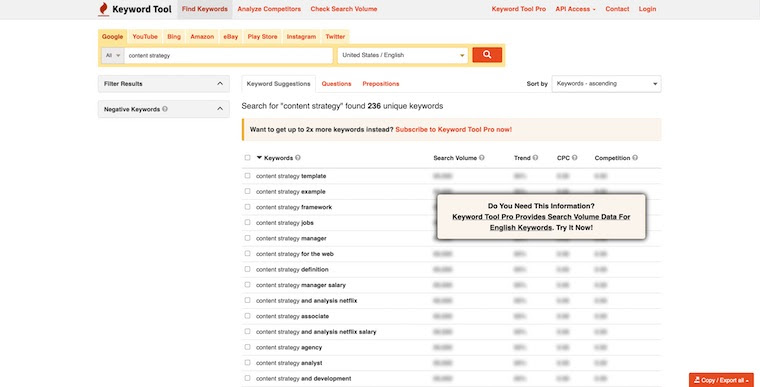Click the content strategy search field
Screen dimensions: 760x387
click(228, 55)
